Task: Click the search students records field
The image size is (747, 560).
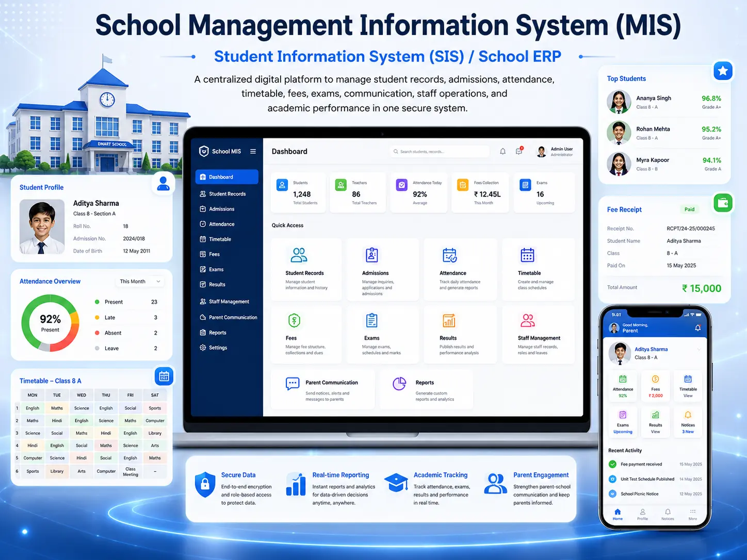Action: 440,152
